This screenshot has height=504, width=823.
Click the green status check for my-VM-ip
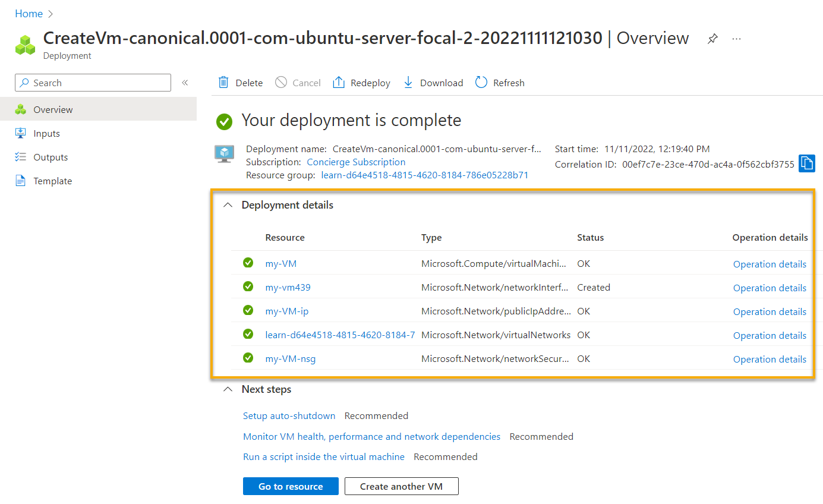(x=248, y=310)
